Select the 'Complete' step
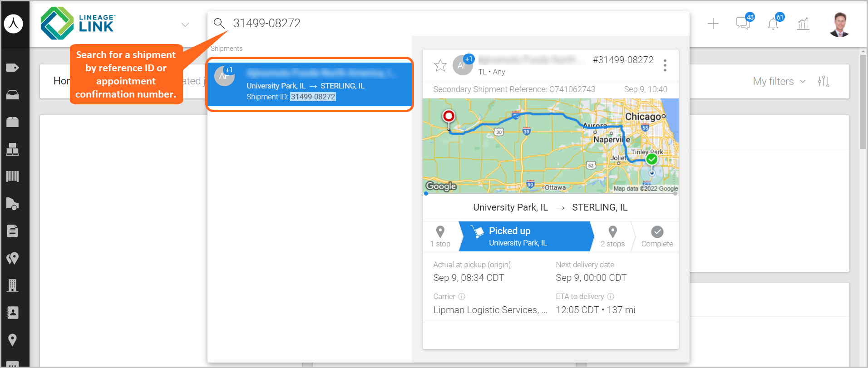Screen dimensions: 868x368 pyautogui.click(x=657, y=236)
